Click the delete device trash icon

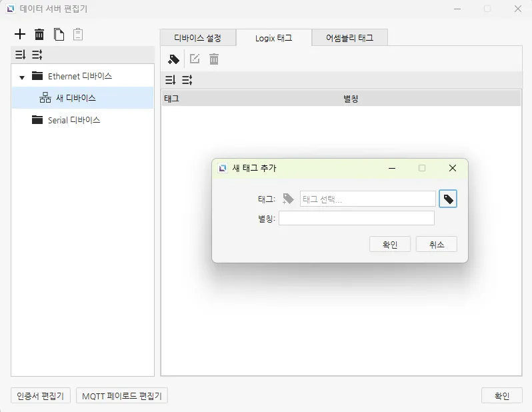(x=39, y=35)
